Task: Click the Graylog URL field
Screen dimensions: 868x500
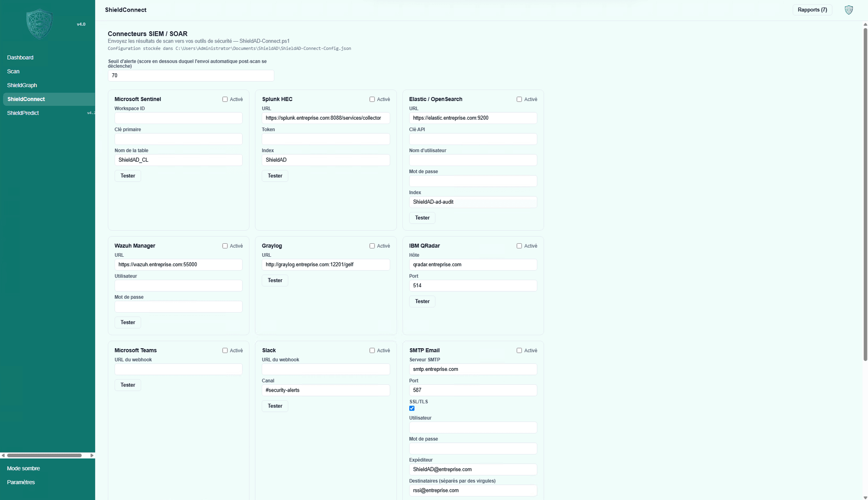Action: 325,265
